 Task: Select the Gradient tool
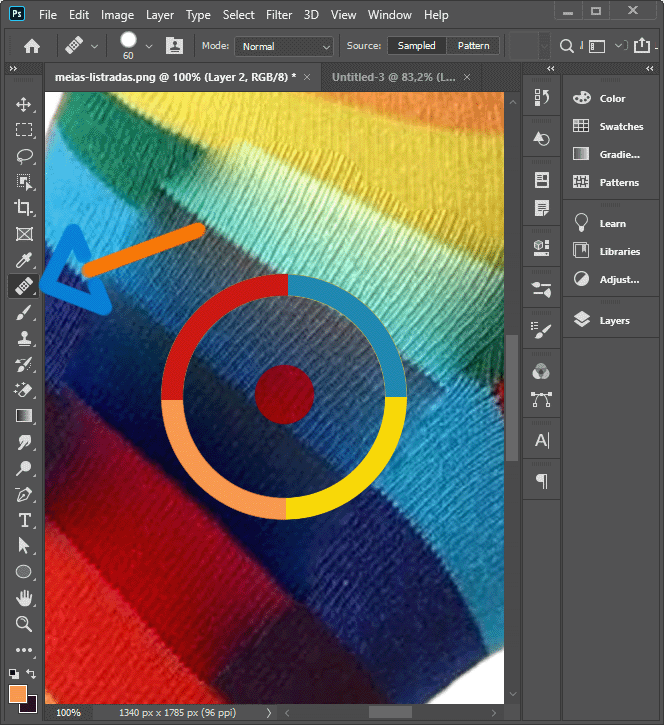pyautogui.click(x=24, y=416)
